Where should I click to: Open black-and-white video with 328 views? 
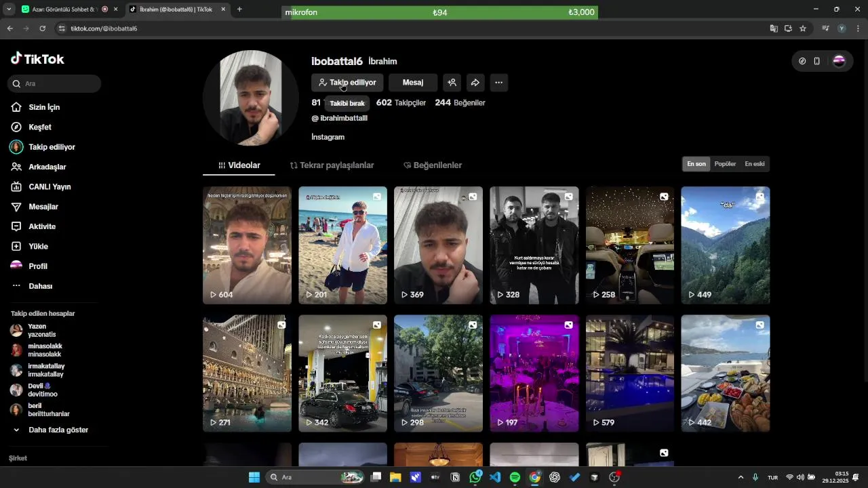pyautogui.click(x=534, y=245)
